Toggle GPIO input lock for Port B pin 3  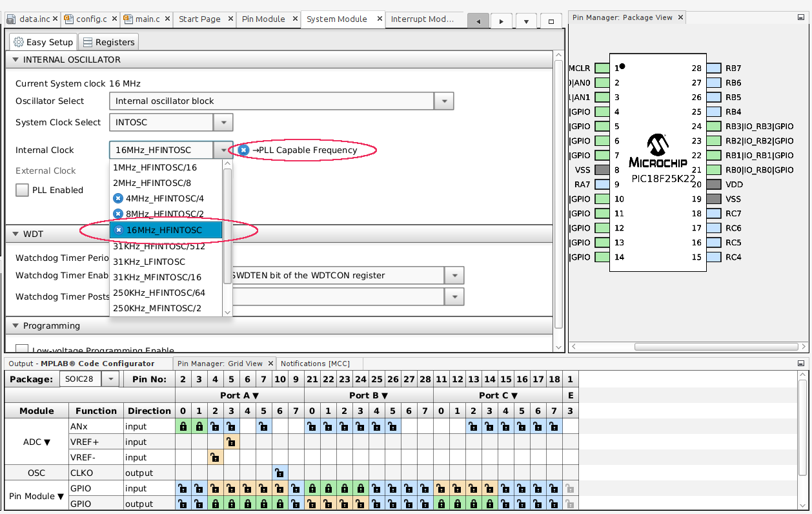pos(361,488)
